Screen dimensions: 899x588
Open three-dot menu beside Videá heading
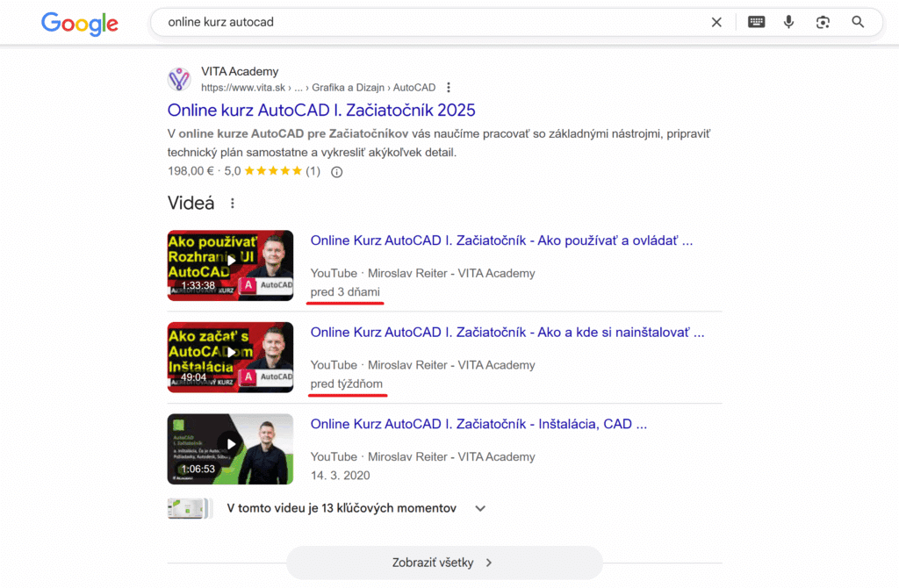(x=232, y=204)
